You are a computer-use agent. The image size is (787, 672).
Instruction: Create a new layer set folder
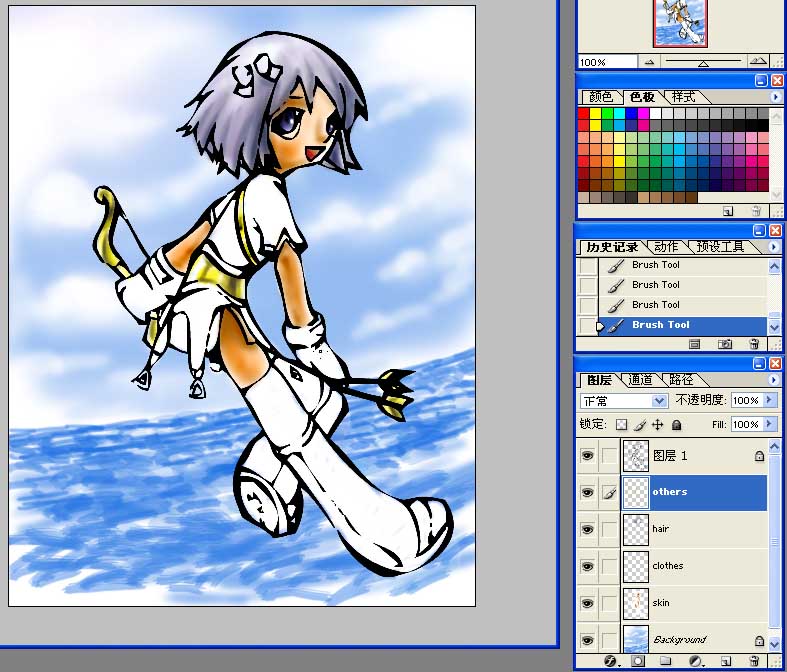pos(666,661)
